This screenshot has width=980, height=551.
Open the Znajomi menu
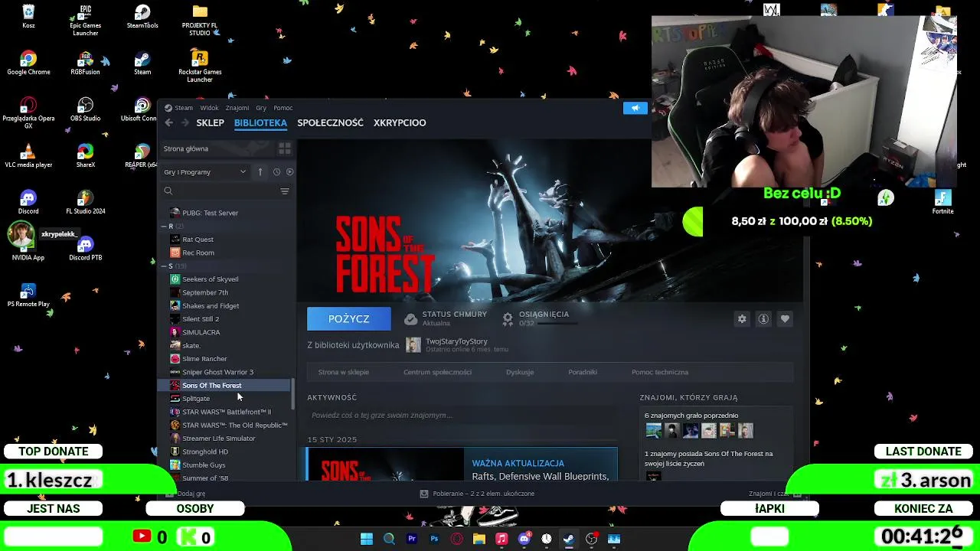[237, 108]
